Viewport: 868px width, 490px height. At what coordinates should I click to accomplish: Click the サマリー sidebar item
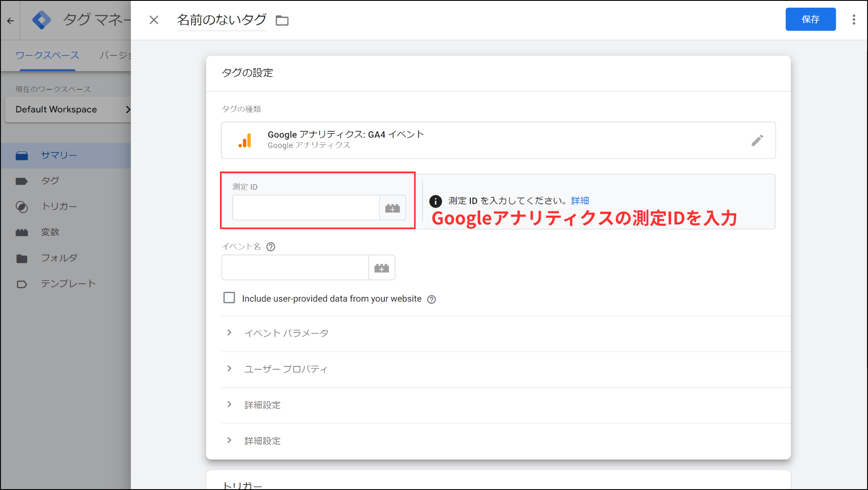66,155
